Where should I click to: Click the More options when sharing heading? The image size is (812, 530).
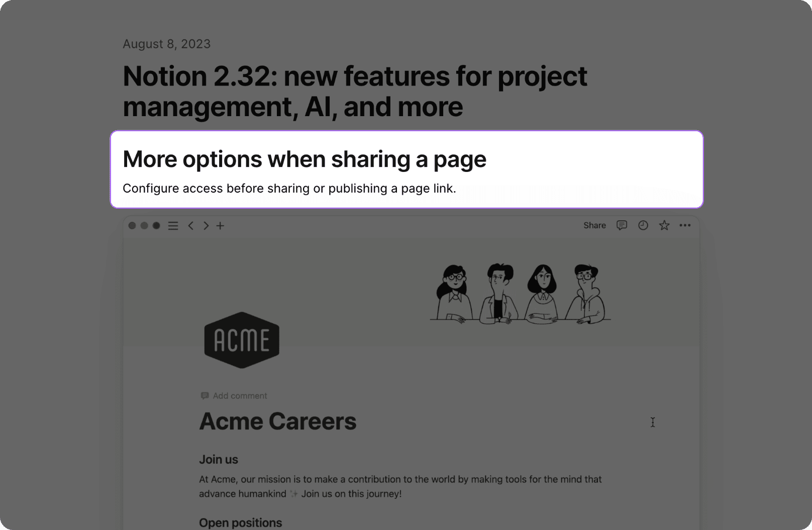click(x=304, y=159)
